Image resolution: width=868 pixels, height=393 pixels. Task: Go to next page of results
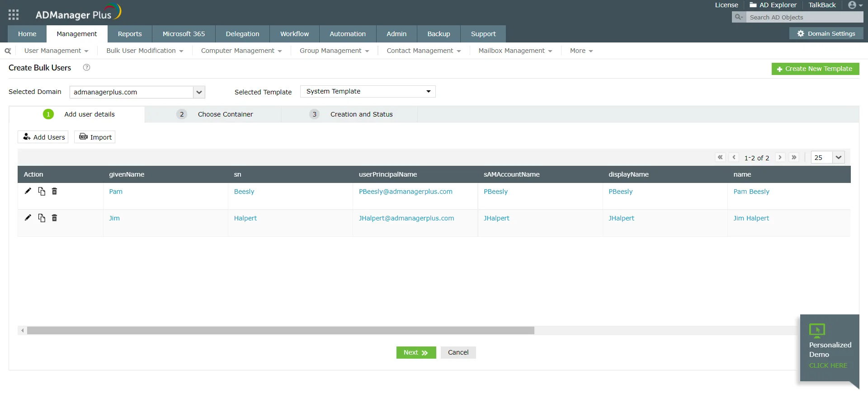780,157
